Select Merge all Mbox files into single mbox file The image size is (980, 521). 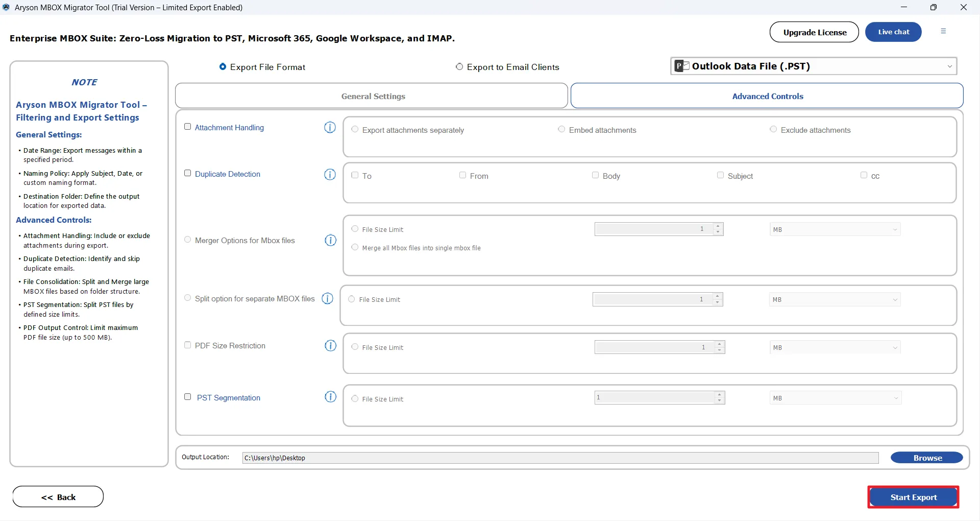(355, 247)
